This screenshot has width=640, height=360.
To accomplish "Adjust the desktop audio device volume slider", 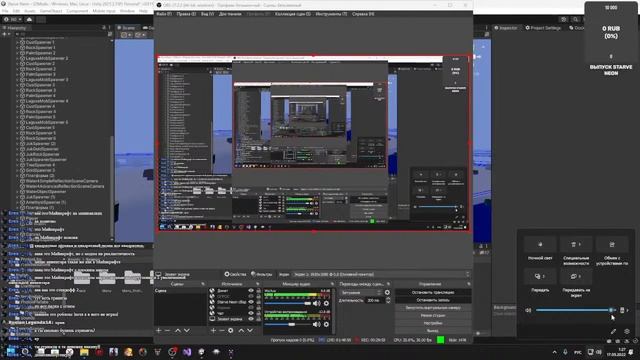I will (288, 324).
